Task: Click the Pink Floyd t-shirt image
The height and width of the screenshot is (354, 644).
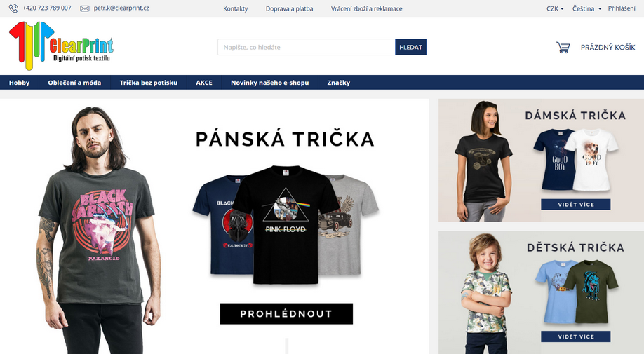Action: (x=286, y=225)
